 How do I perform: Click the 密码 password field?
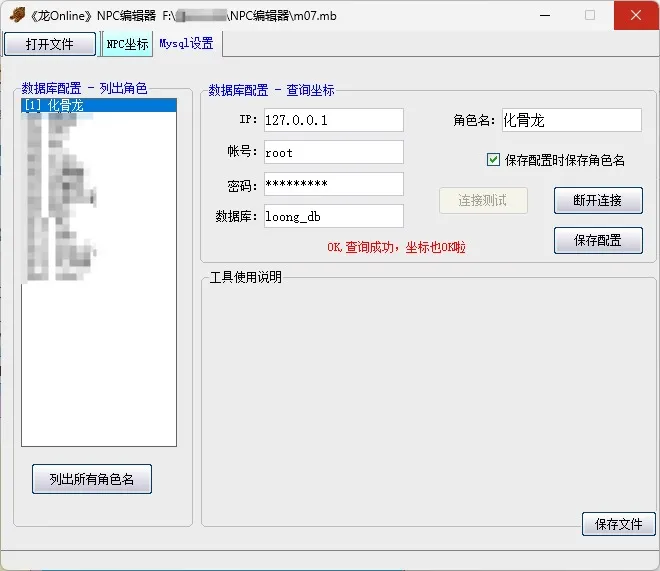[x=333, y=184]
